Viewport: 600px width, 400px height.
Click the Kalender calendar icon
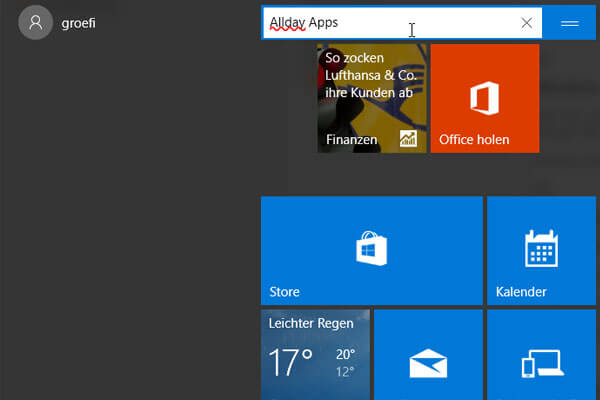(541, 248)
